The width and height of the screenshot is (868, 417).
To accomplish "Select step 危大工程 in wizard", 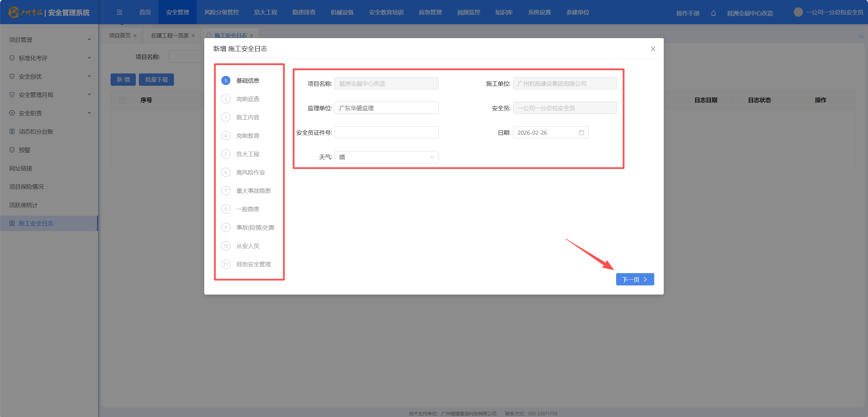I will click(x=247, y=154).
